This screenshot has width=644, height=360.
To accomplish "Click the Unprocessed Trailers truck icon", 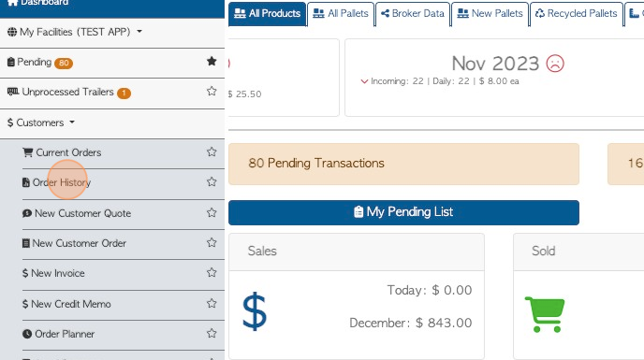I will click(x=13, y=92).
